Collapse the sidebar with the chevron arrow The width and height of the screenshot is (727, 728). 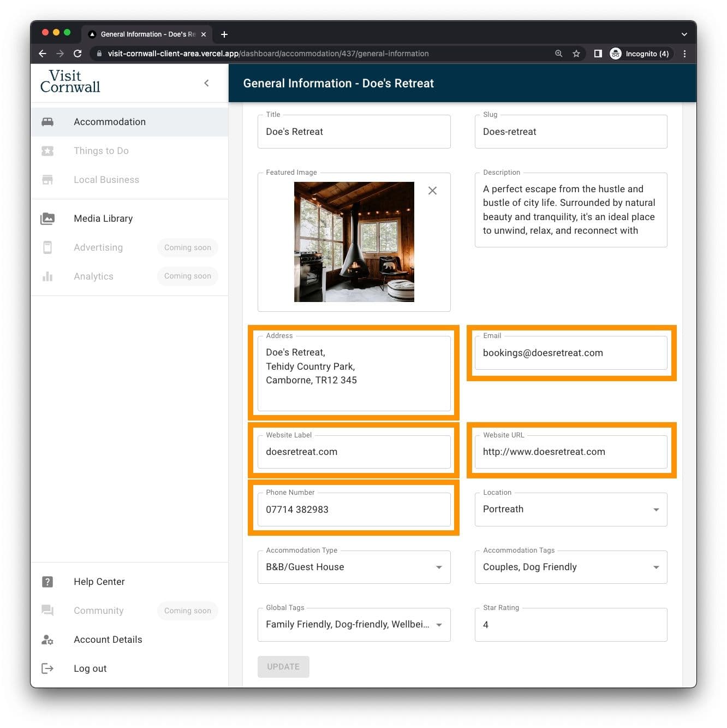[x=206, y=83]
